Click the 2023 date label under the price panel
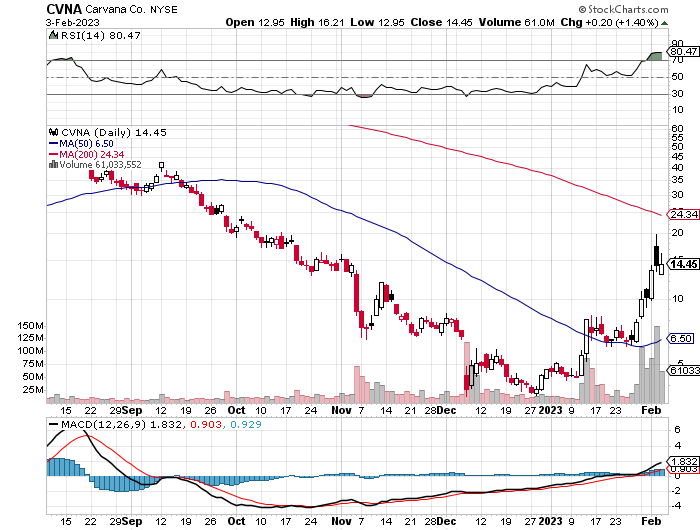 (x=550, y=410)
